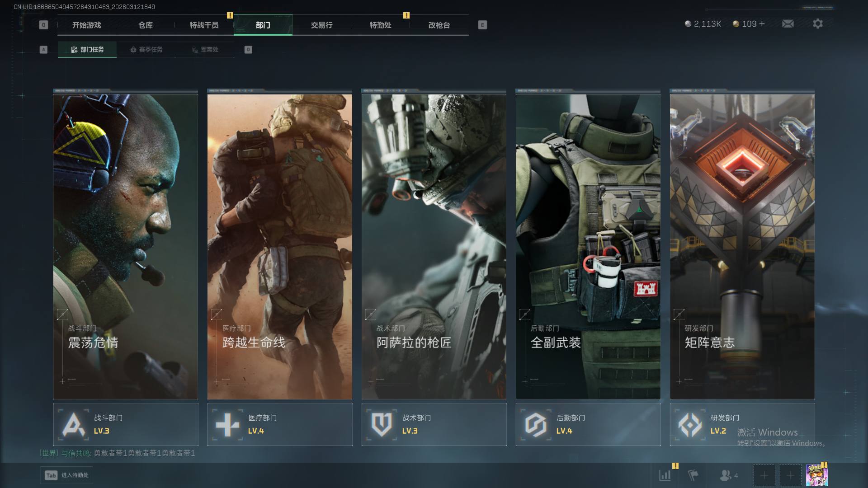Click the second empty squad slot plus
Viewport: 868px width, 488px height.
[x=790, y=475]
